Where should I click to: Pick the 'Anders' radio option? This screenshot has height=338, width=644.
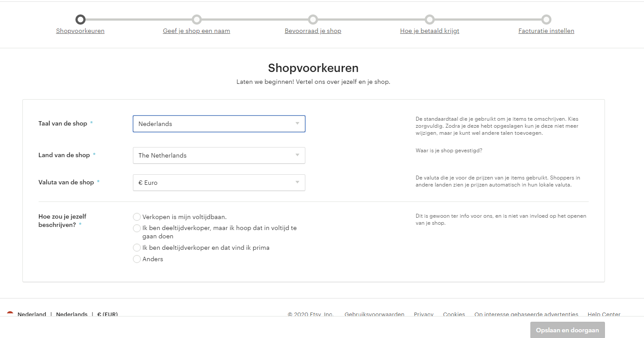point(137,259)
